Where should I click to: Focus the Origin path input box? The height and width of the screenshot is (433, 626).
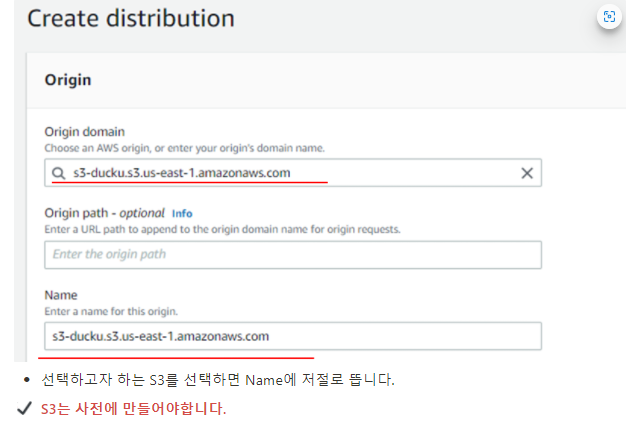tap(293, 255)
